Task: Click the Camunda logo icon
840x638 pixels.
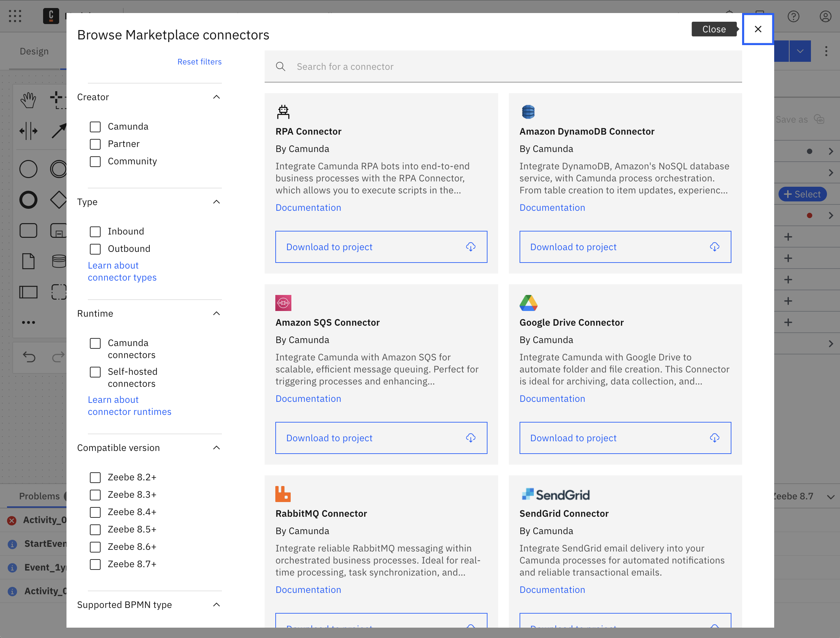Action: pos(51,16)
